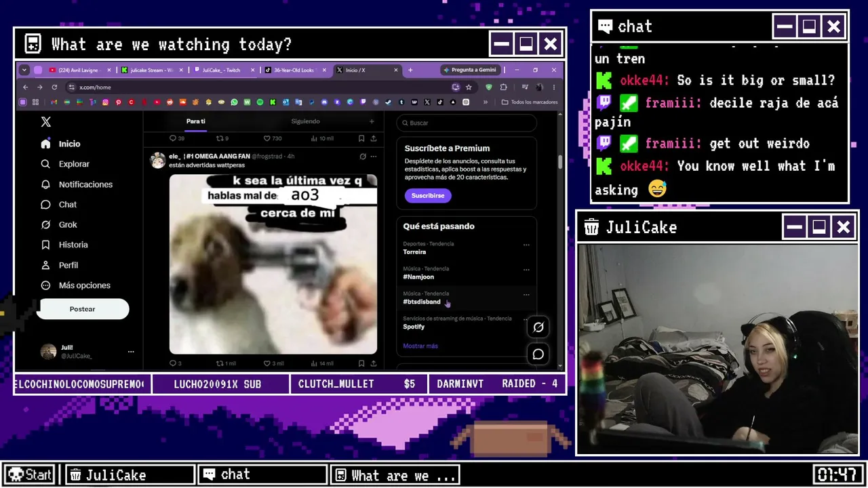The height and width of the screenshot is (488, 868).
Task: Expand the tab search dropdown arrow
Action: [24, 70]
